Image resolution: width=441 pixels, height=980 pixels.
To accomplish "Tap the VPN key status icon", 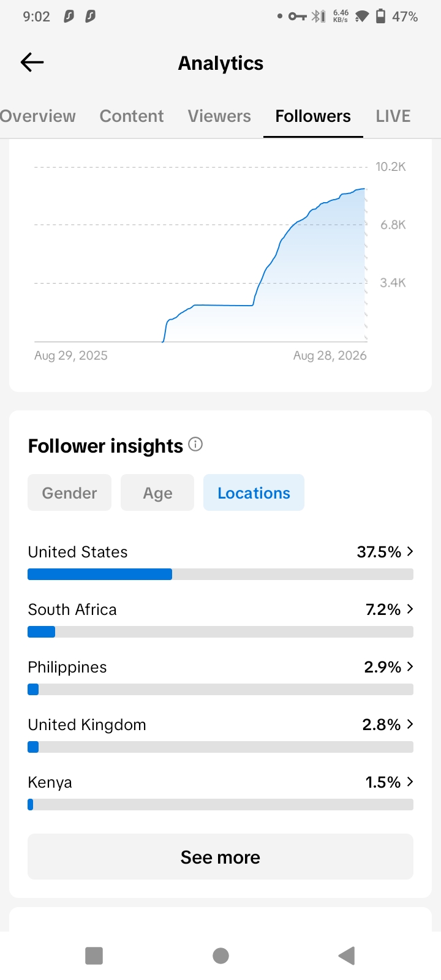I will click(x=298, y=17).
